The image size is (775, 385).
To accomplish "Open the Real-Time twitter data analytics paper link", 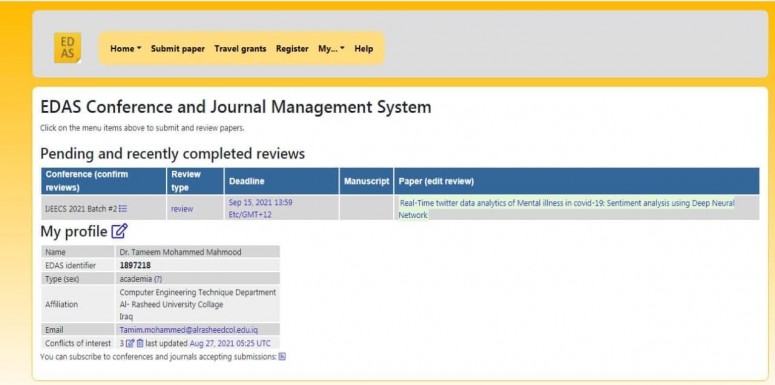I will [566, 209].
